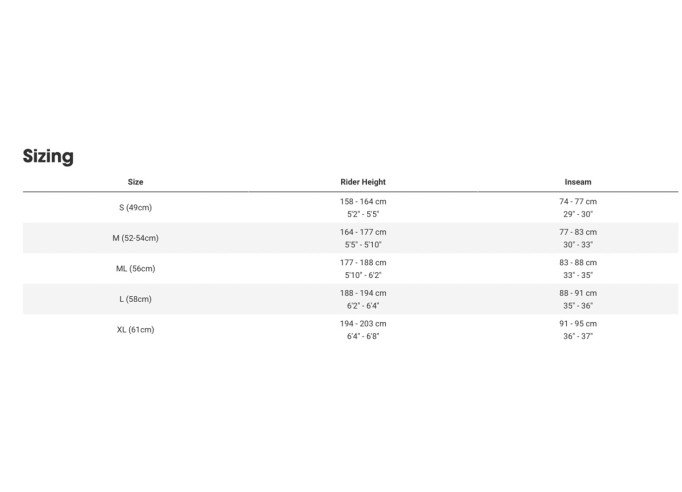Select the XL (61cm) size cell
This screenshot has width=682, height=492.
click(136, 329)
